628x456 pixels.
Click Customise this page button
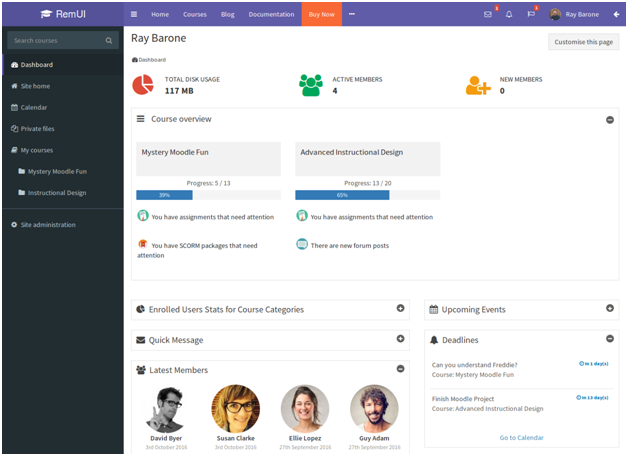pyautogui.click(x=584, y=42)
